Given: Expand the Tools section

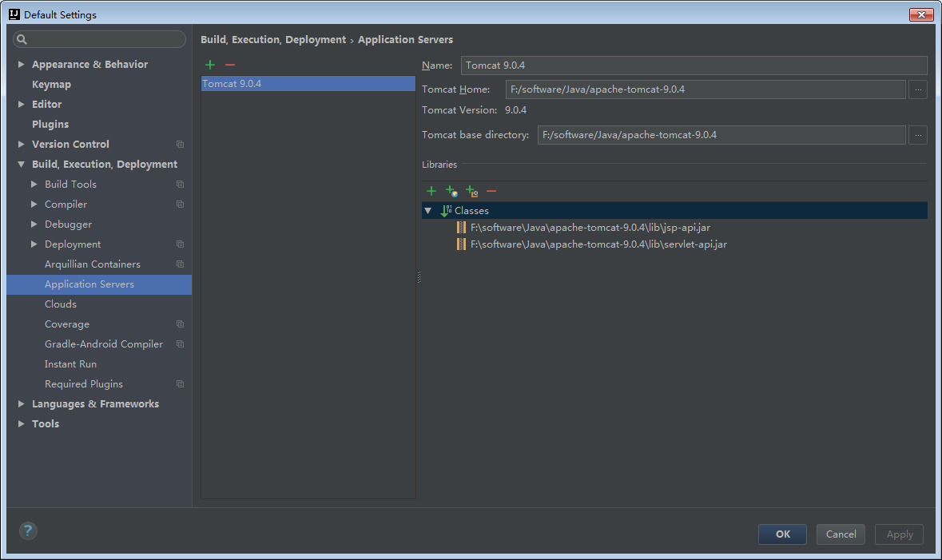Looking at the screenshot, I should 21,423.
